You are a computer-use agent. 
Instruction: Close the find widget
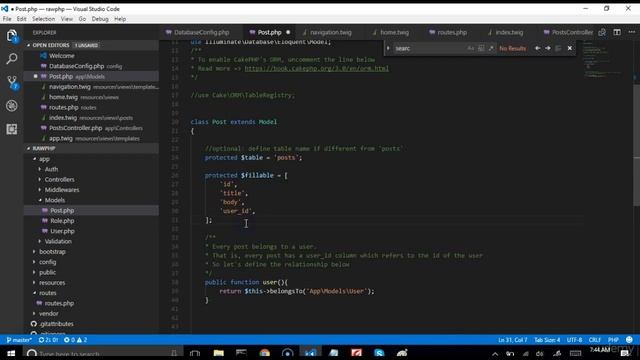tap(570, 48)
